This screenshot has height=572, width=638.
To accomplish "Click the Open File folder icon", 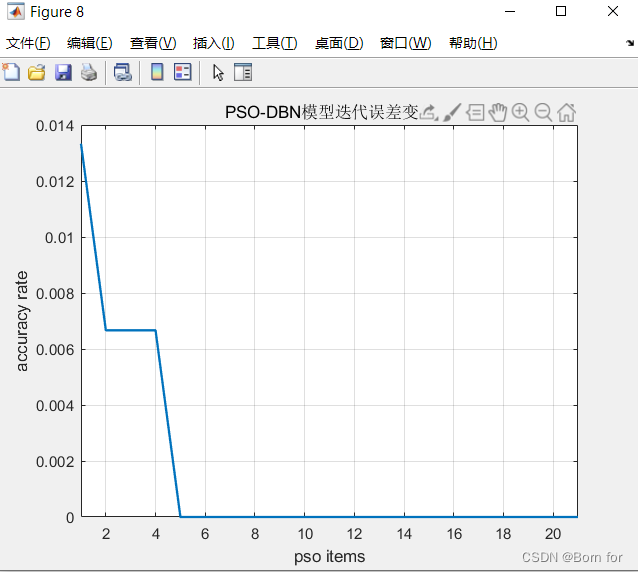I will click(37, 72).
